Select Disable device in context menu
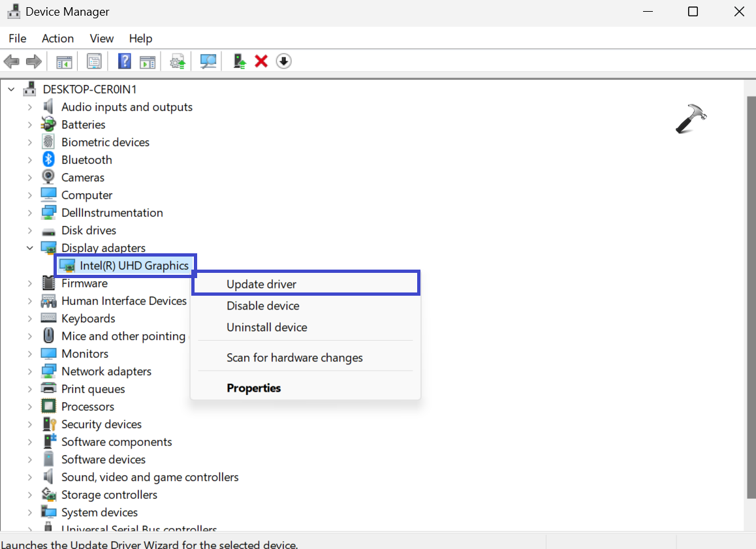The image size is (756, 549). click(x=262, y=306)
